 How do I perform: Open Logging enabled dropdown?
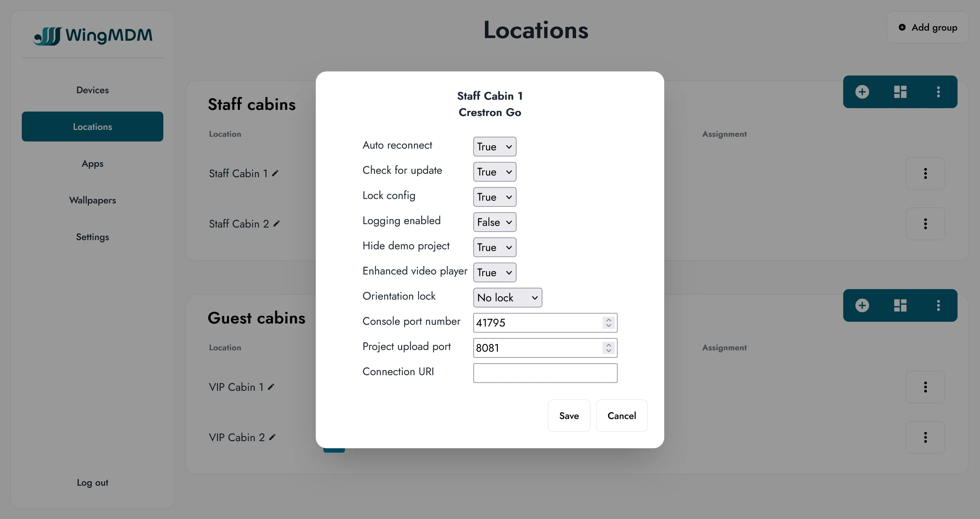point(494,222)
